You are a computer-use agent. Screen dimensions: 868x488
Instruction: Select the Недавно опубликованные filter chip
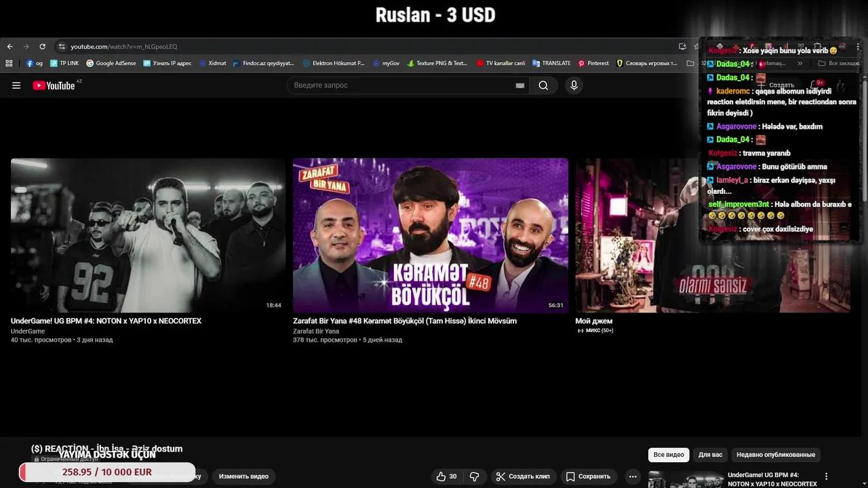[x=776, y=455]
